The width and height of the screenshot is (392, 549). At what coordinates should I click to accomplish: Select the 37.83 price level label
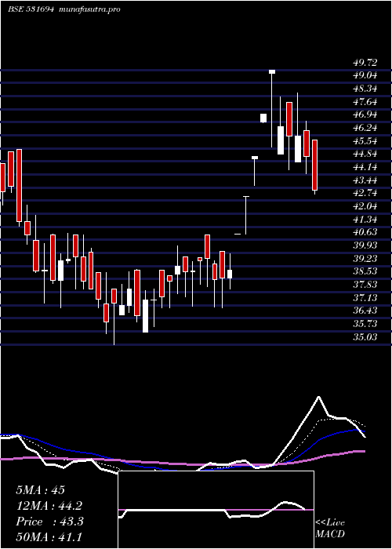click(x=365, y=285)
